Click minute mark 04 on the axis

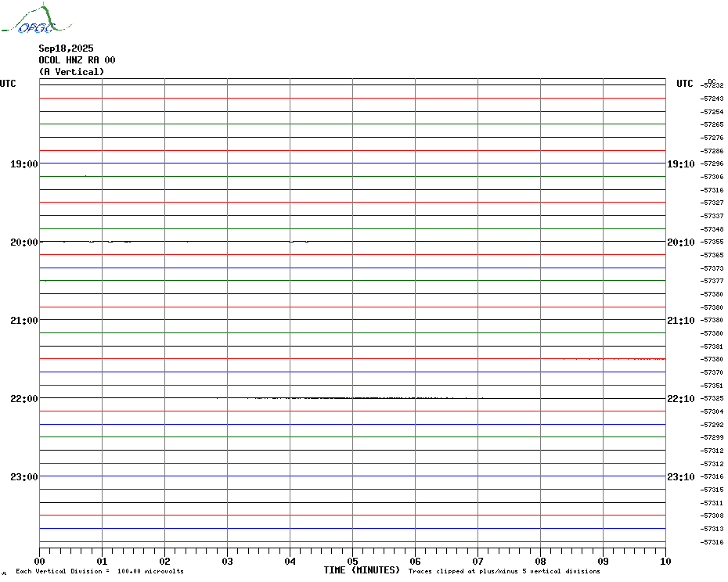tap(290, 561)
